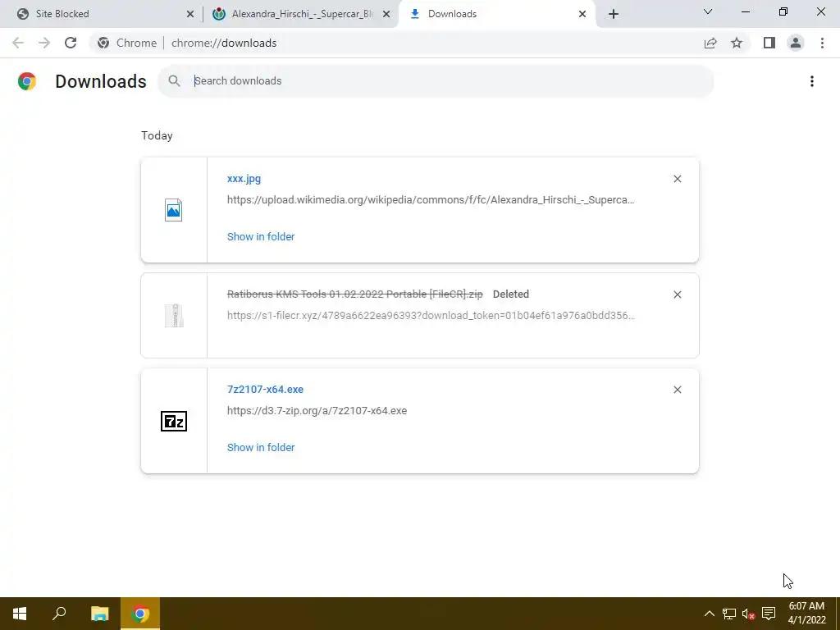Remove xxx.jpg from the list
Screen dimensions: 840x630
click(x=678, y=179)
